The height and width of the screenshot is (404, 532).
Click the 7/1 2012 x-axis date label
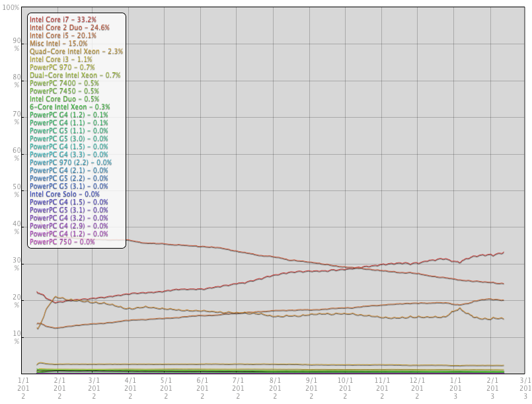238,388
